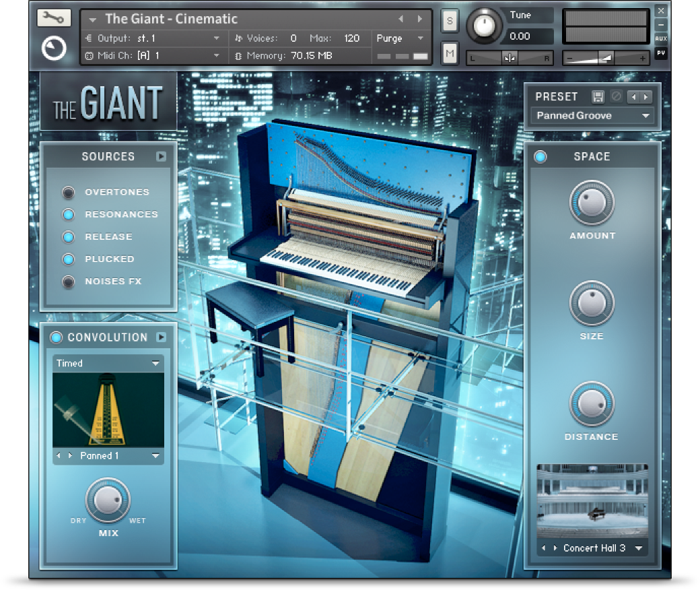Select previous impulse left of Panned 1
700x590 pixels.
click(x=59, y=455)
